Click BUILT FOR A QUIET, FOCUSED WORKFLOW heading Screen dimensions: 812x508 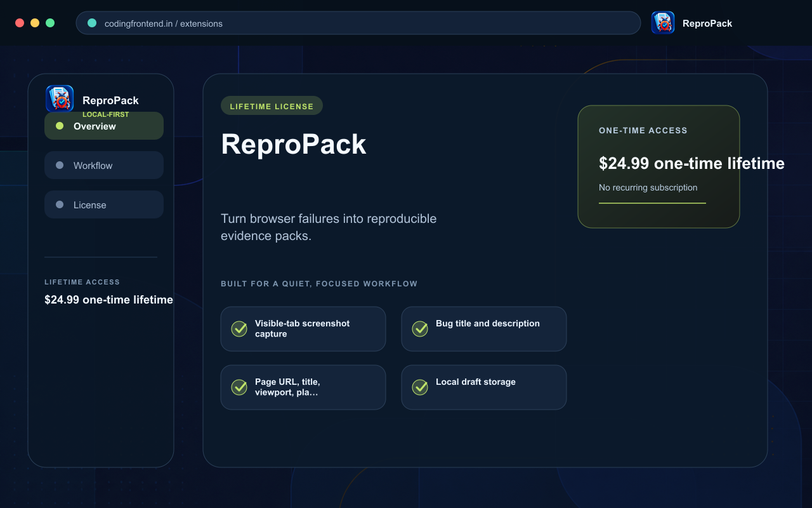pyautogui.click(x=319, y=284)
